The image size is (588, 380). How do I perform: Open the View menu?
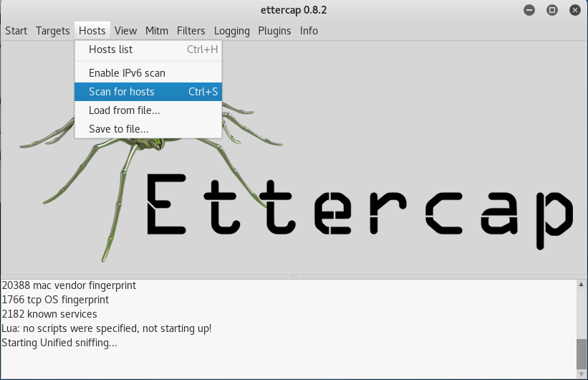point(125,31)
